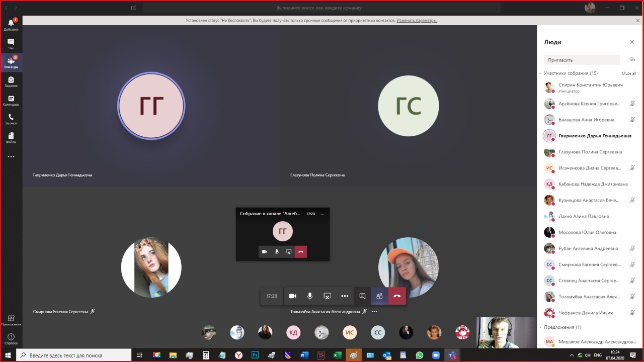
Task: Open more options next to Толмачёва Анастасия's name
Action: pyautogui.click(x=374, y=312)
